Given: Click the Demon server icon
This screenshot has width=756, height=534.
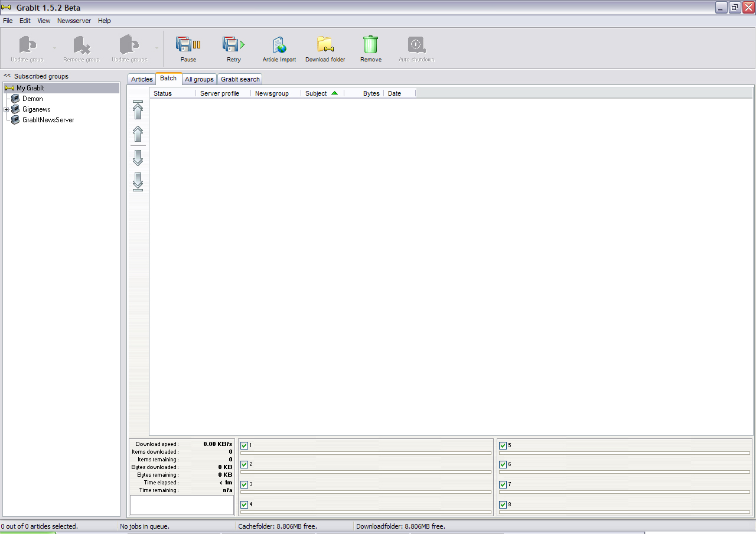Looking at the screenshot, I should pyautogui.click(x=15, y=99).
